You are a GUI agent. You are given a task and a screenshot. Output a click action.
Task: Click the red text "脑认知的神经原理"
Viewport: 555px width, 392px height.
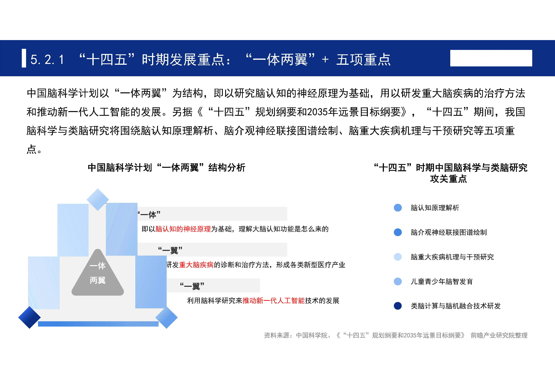click(183, 229)
